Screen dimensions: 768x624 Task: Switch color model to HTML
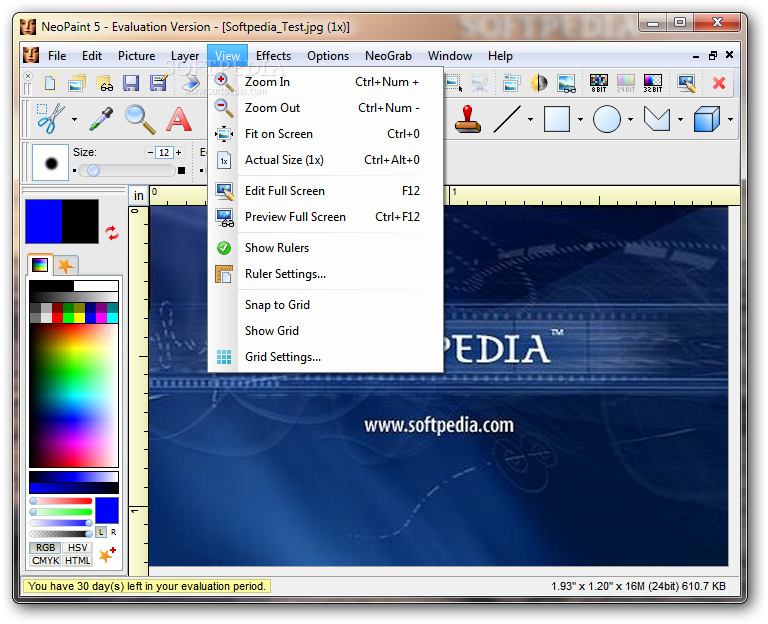point(77,560)
